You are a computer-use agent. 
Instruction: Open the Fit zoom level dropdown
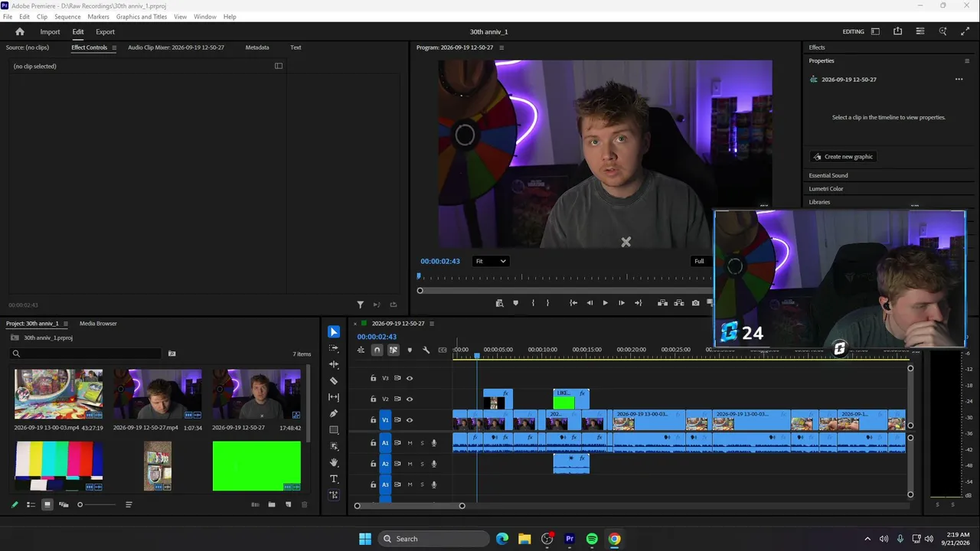pyautogui.click(x=491, y=261)
